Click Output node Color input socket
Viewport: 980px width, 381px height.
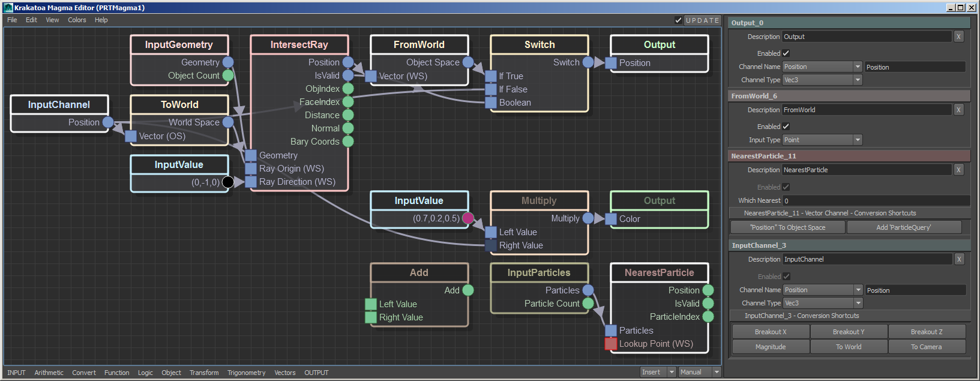(611, 219)
